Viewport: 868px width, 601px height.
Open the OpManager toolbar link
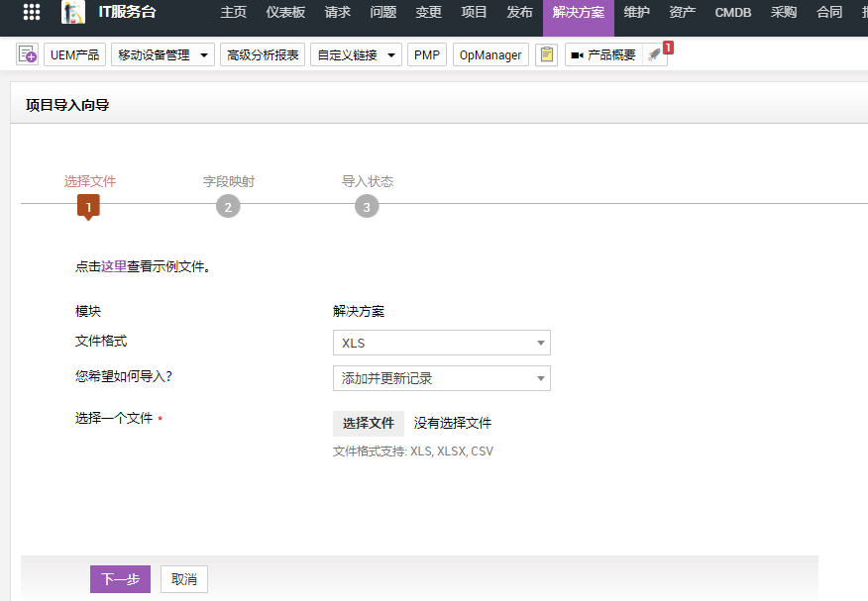tap(490, 55)
